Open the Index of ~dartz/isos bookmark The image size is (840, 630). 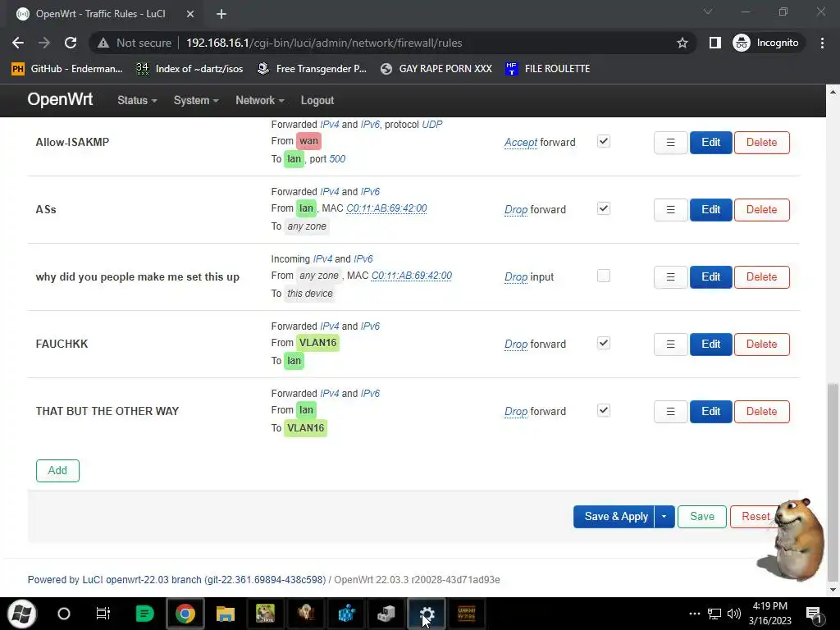click(x=189, y=69)
